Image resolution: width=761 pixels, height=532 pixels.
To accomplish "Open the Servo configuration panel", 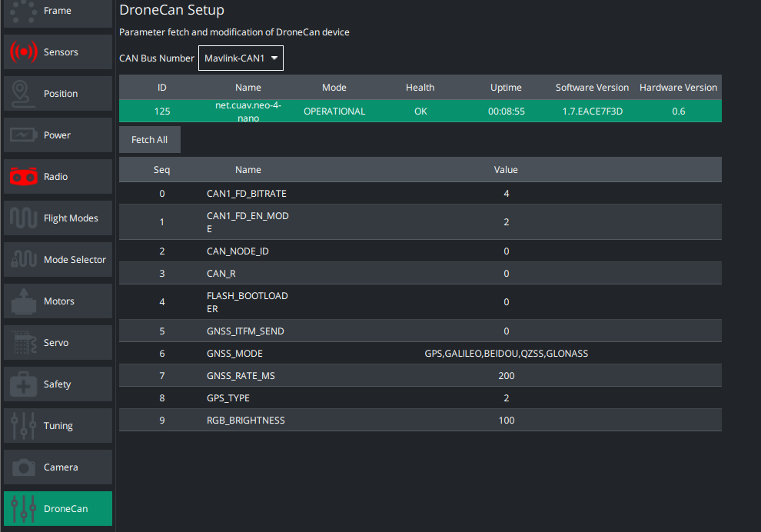I will (x=58, y=342).
